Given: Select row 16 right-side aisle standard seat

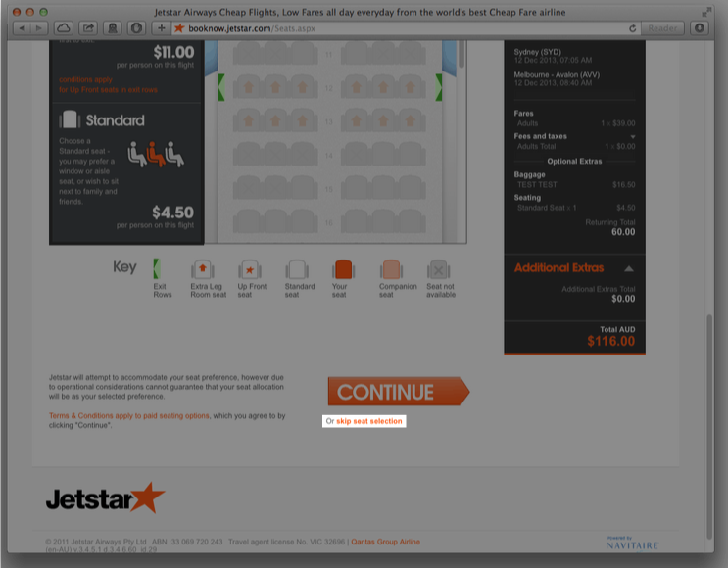Looking at the screenshot, I should click(x=356, y=222).
